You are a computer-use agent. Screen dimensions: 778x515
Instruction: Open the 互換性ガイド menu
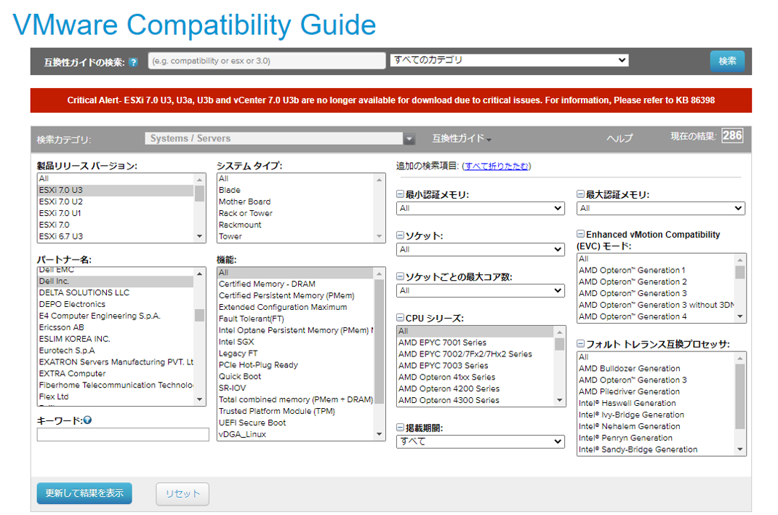pyautogui.click(x=461, y=138)
